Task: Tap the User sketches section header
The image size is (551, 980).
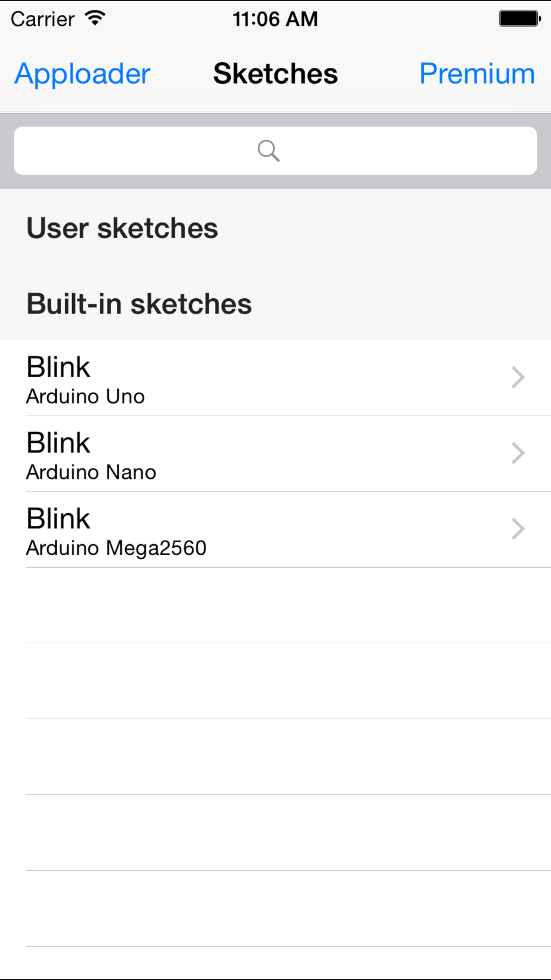Action: [122, 228]
